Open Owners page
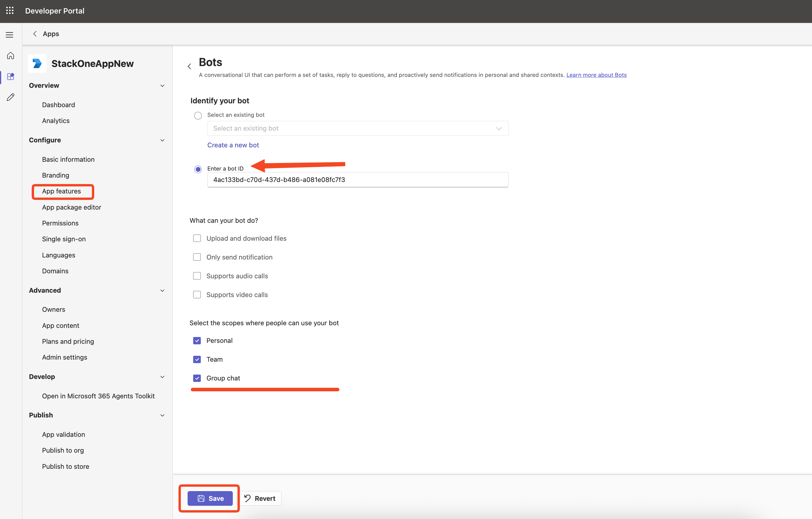The image size is (812, 519). point(54,310)
